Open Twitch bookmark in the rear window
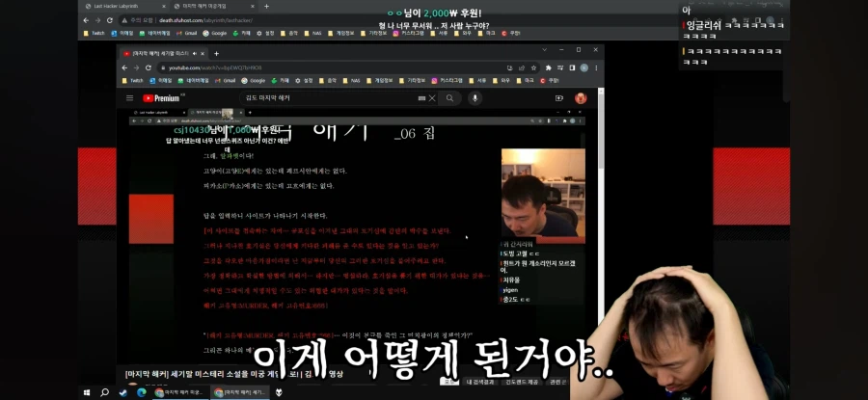 (94, 33)
